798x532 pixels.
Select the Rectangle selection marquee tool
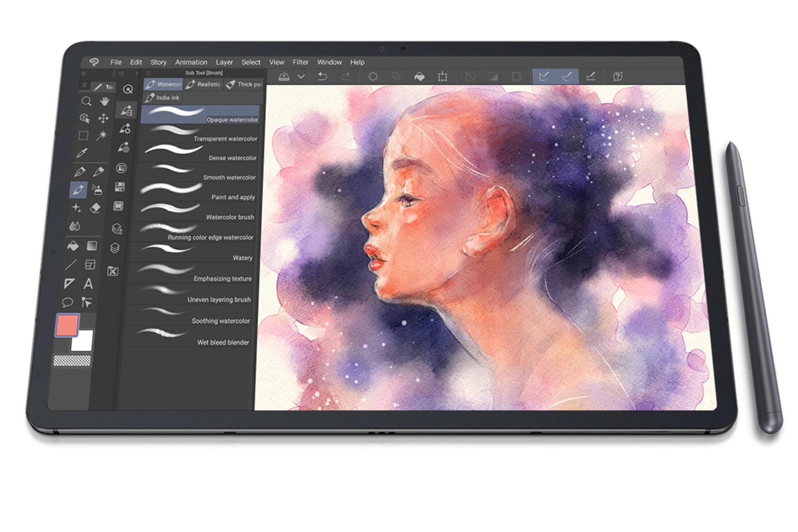pos(84,135)
